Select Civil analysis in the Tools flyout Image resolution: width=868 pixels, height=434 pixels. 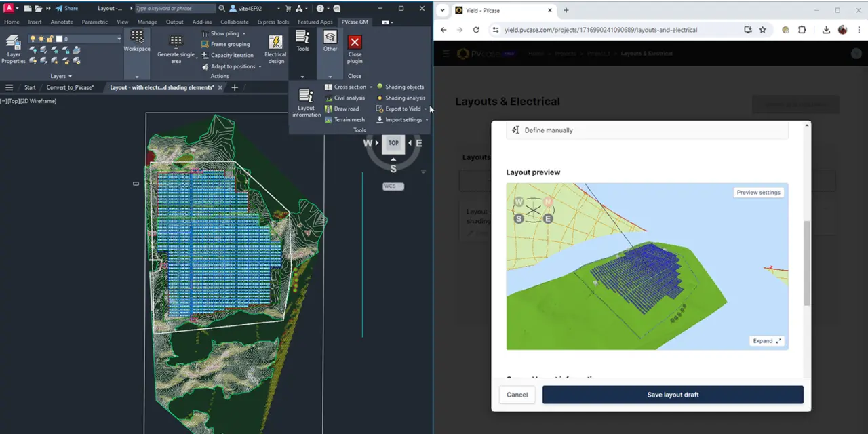click(x=344, y=98)
